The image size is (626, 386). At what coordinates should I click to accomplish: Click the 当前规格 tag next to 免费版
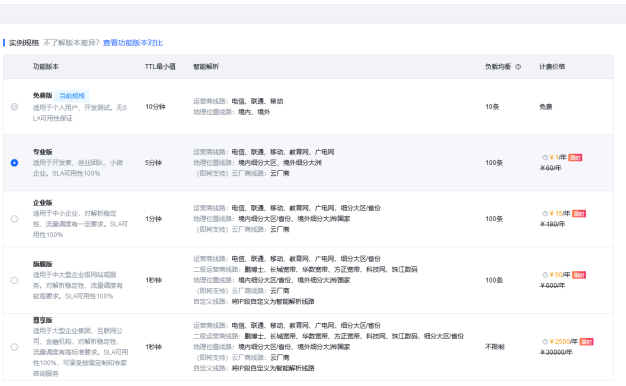[72, 96]
